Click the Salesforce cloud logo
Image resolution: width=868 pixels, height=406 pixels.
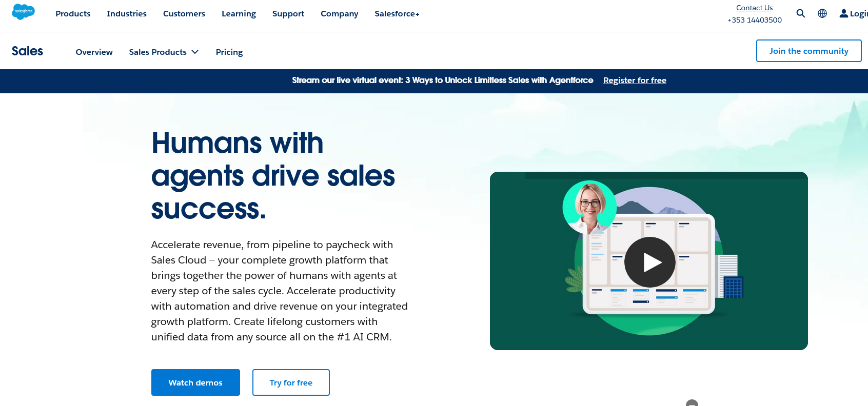[23, 11]
